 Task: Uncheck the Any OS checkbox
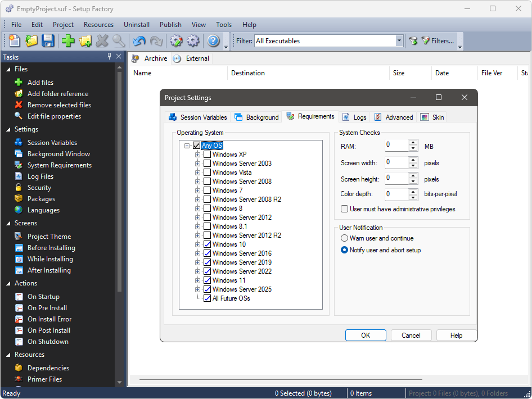196,146
